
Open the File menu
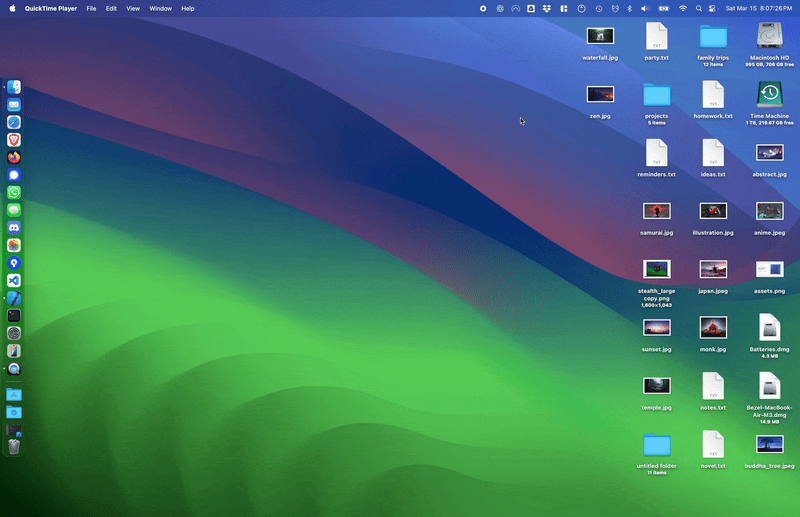pos(91,9)
